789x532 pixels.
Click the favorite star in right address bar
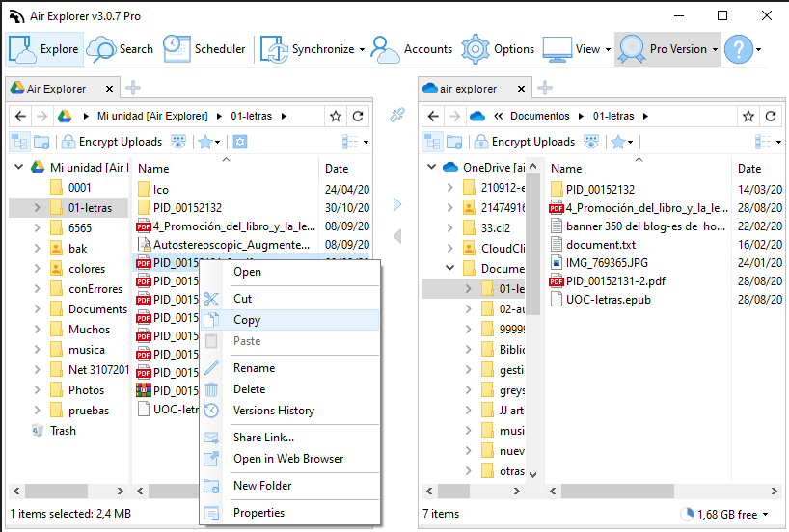pos(748,117)
